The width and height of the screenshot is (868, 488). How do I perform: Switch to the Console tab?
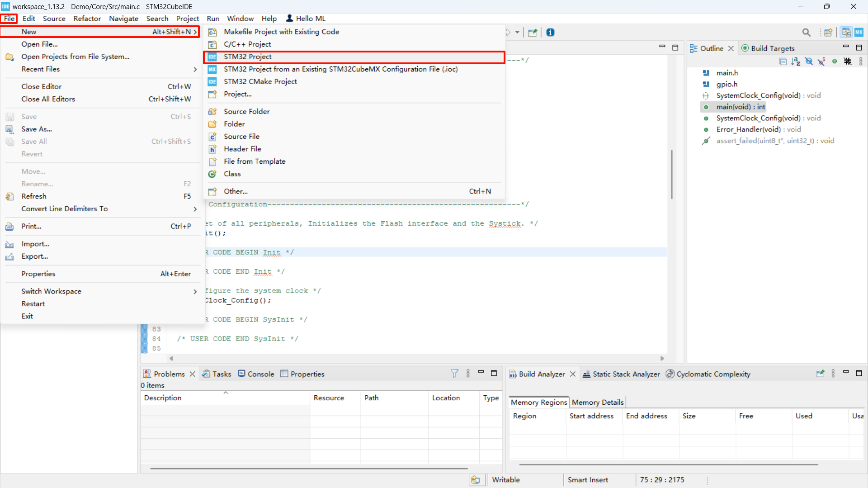(256, 374)
